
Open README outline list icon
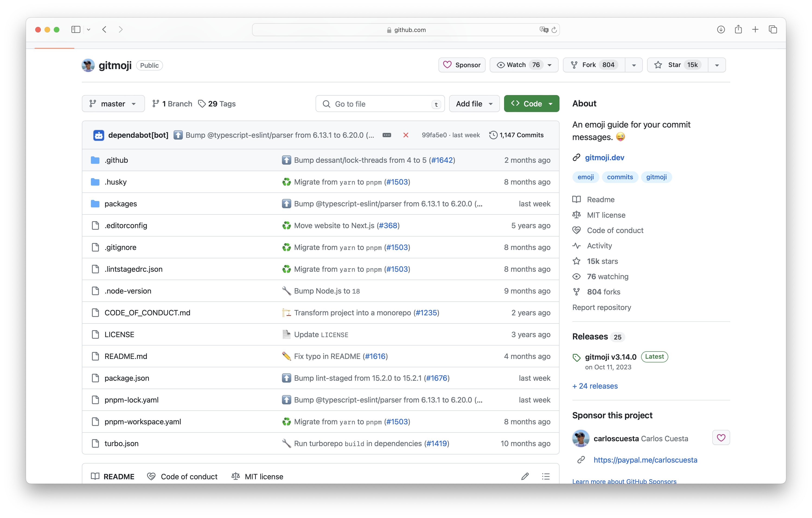[x=546, y=476]
